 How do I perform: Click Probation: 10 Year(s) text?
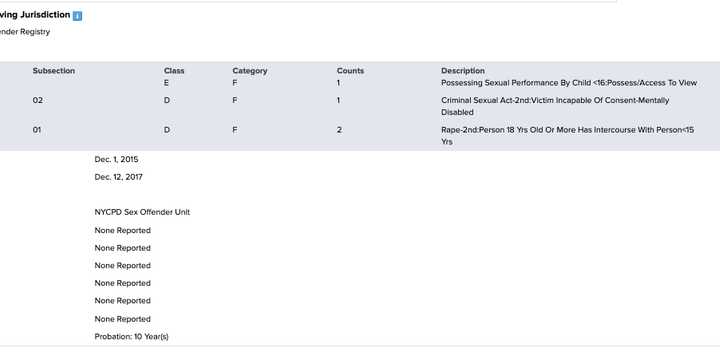(131, 337)
